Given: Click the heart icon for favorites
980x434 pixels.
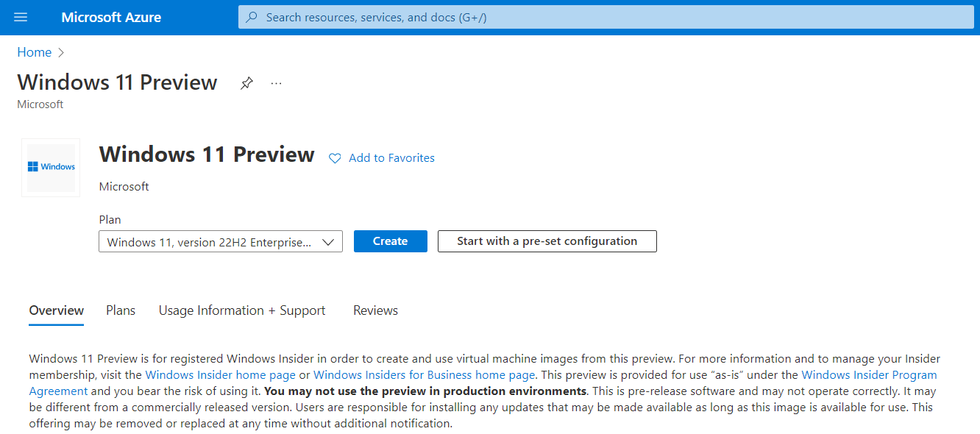Looking at the screenshot, I should [335, 157].
